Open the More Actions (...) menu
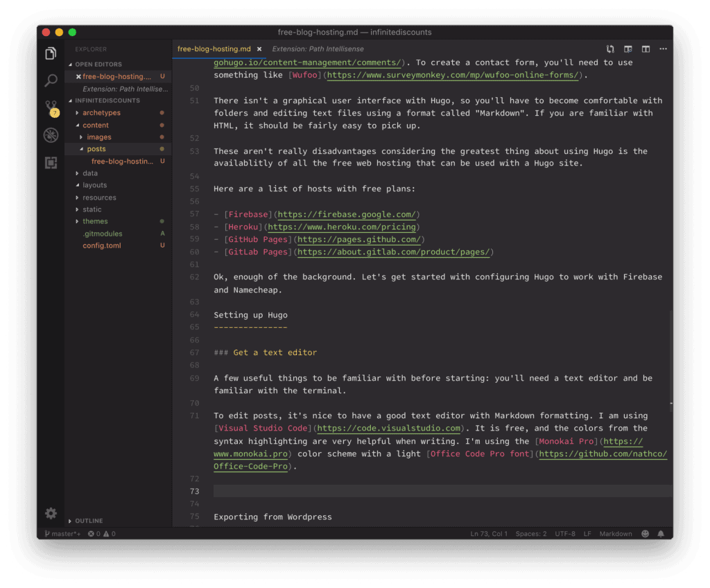This screenshot has width=710, height=588. click(x=663, y=49)
